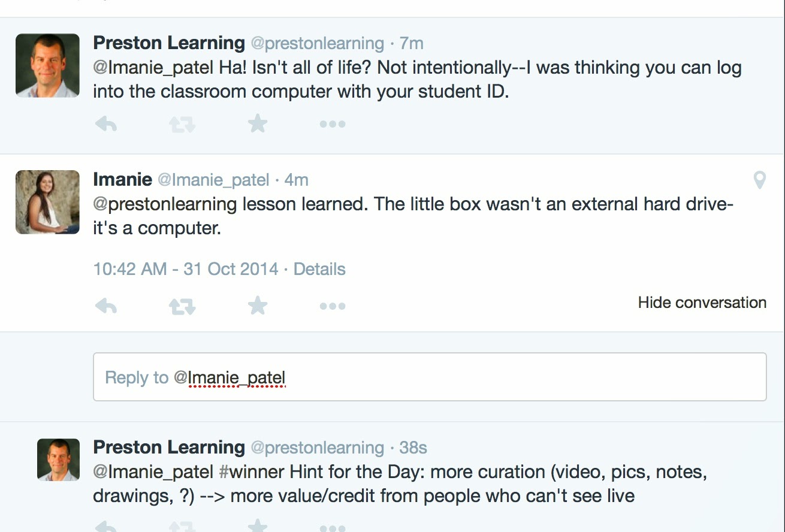Click location pin icon on Imanie's tweet
This screenshot has width=785, height=532.
coord(759,180)
